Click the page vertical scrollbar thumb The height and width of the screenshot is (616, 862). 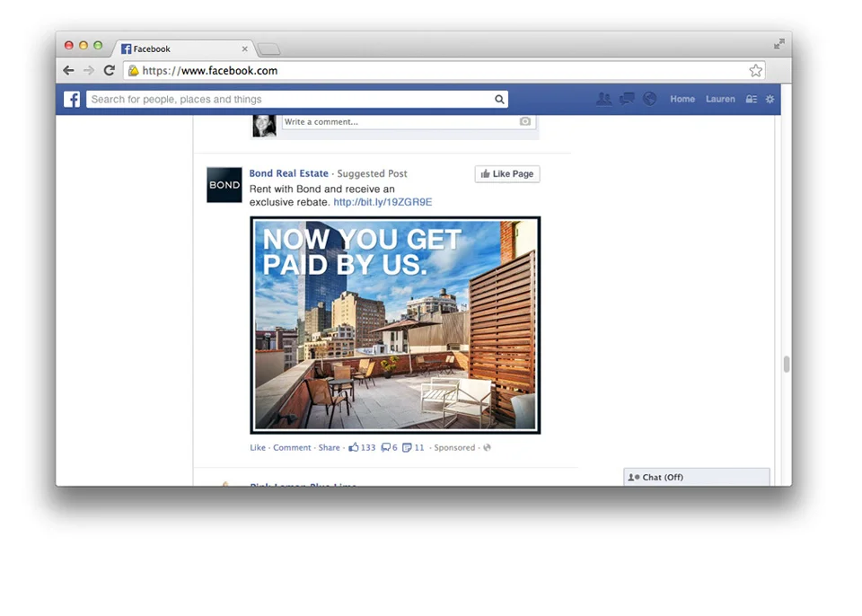click(787, 364)
